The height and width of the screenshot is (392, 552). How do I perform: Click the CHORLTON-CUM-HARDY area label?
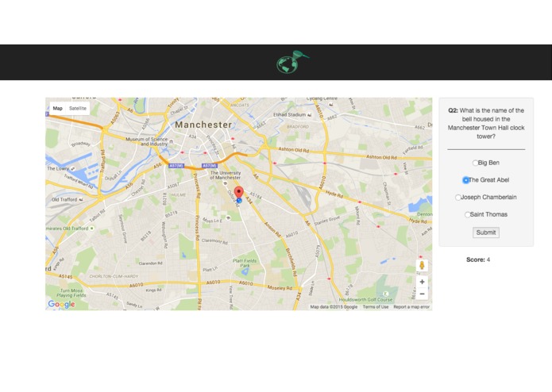coord(114,276)
